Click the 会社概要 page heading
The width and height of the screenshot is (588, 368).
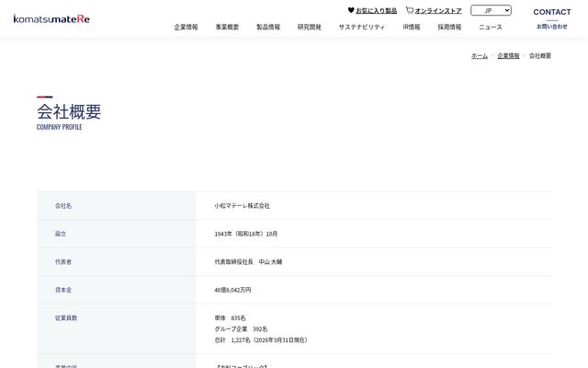tap(69, 111)
